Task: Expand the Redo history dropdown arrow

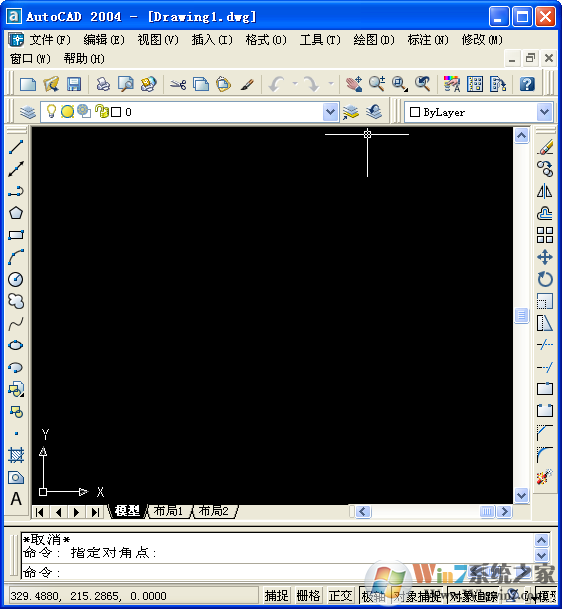Action: 331,84
